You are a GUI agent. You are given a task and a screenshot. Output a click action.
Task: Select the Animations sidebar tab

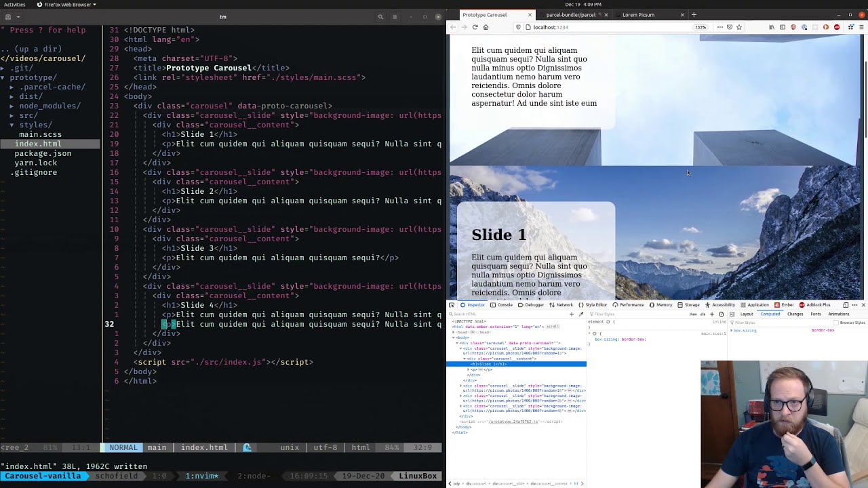point(838,314)
